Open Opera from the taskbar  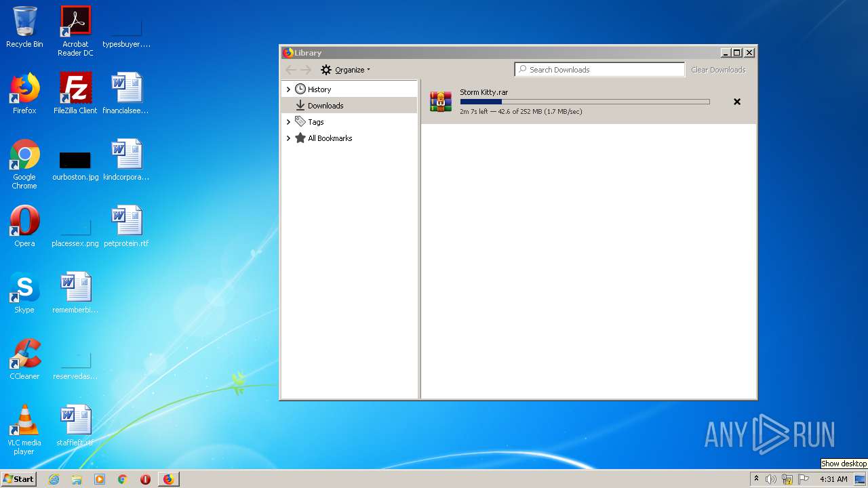coord(145,479)
